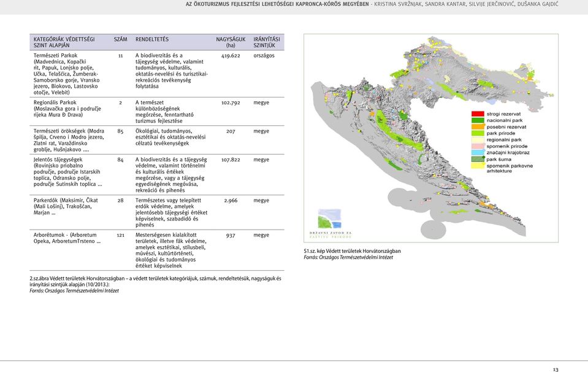Click the map caption 'S1.sz. kép Védett területek Horvátországban'
This screenshot has width=588, height=372.
(352, 251)
